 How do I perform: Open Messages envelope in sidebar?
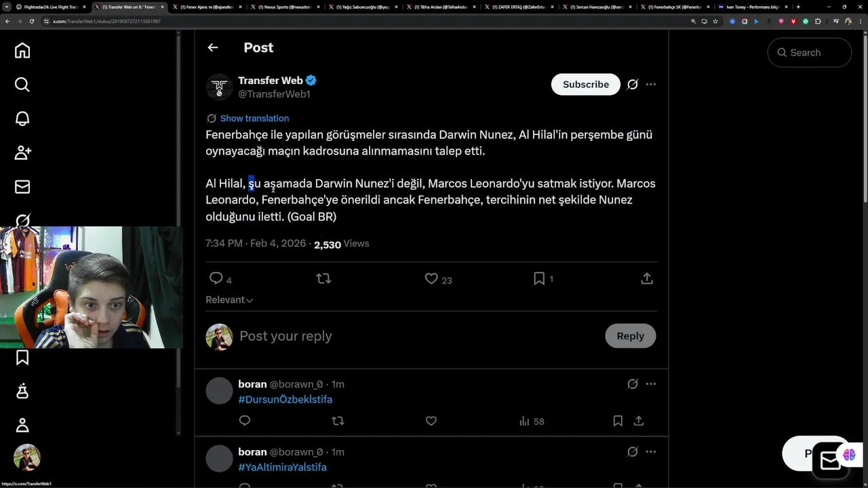pos(22,186)
